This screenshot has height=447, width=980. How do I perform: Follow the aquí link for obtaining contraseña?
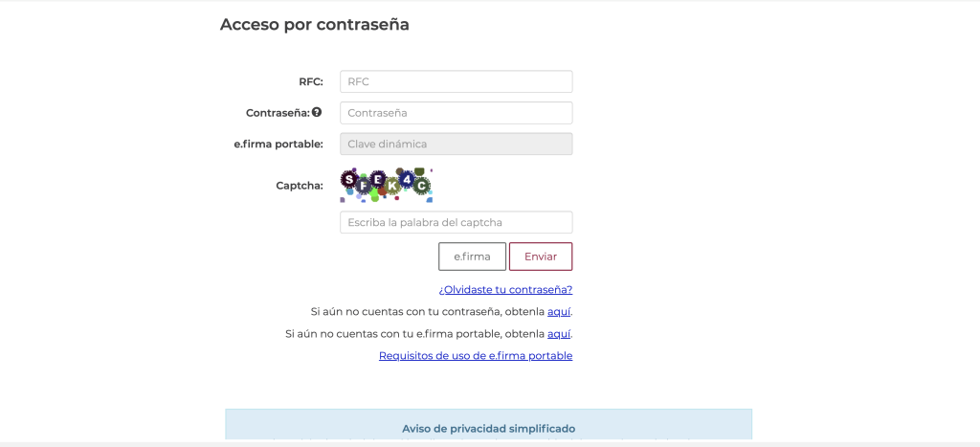tap(559, 311)
